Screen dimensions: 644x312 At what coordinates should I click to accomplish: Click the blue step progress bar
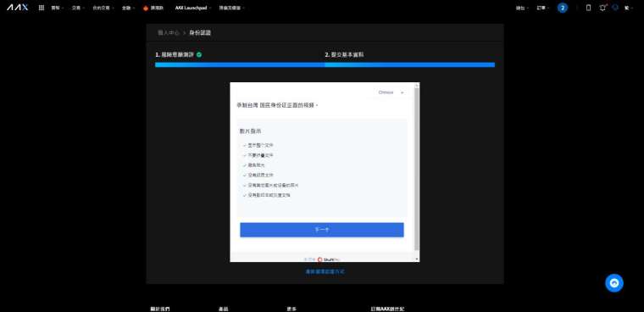pos(325,64)
